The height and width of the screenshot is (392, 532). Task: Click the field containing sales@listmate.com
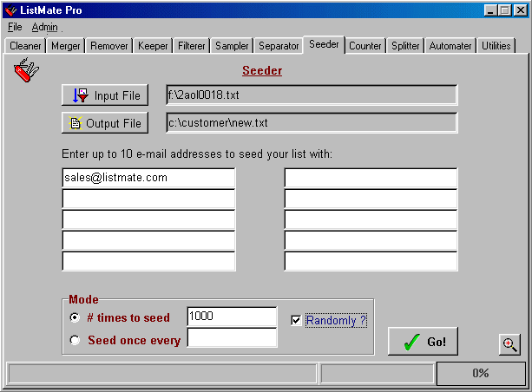pyautogui.click(x=148, y=178)
